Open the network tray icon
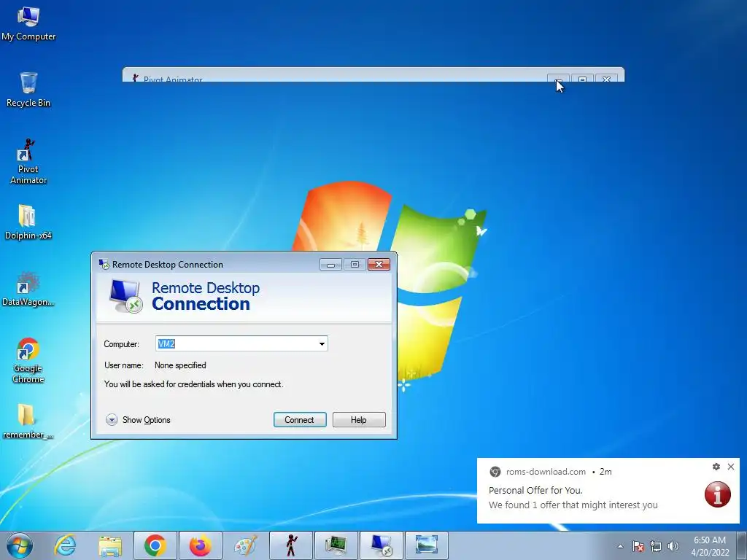 click(656, 546)
